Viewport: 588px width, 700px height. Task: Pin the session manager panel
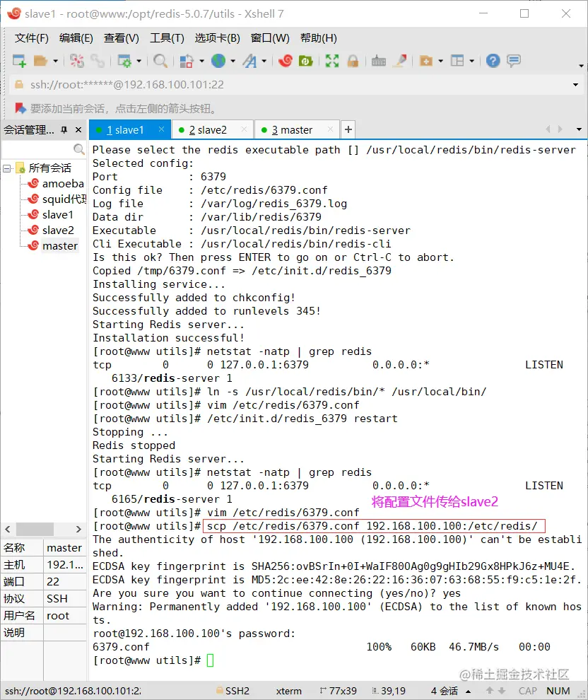[64, 130]
